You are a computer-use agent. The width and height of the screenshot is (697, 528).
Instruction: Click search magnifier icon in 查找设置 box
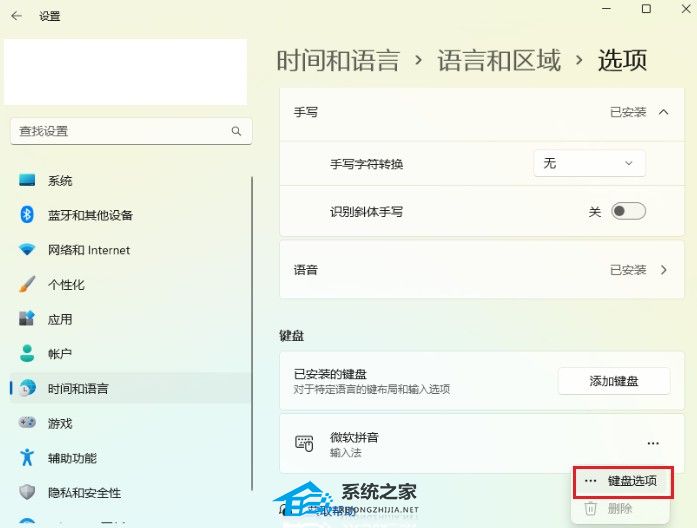[x=236, y=131]
